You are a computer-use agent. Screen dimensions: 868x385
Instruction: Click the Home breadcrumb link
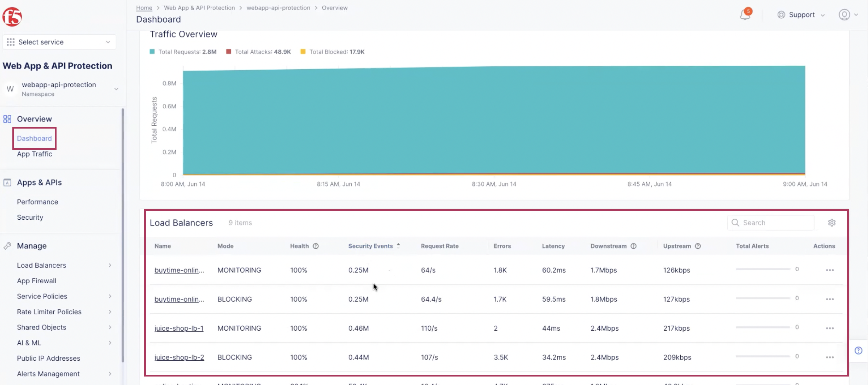144,8
